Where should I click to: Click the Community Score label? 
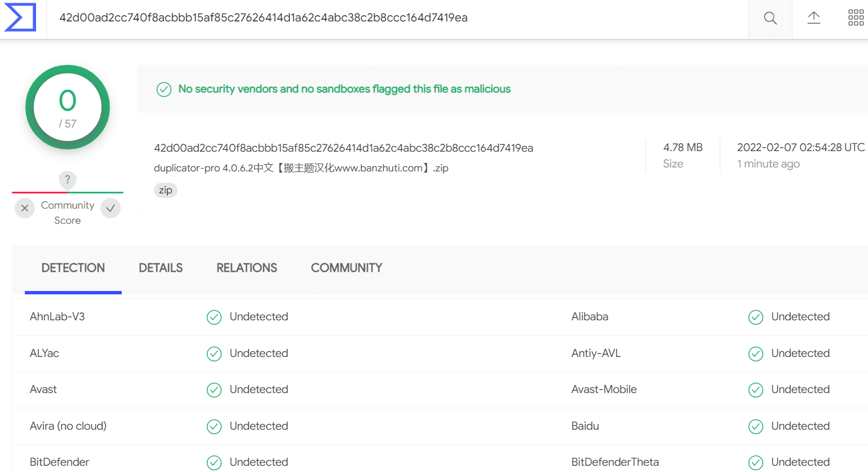(68, 213)
